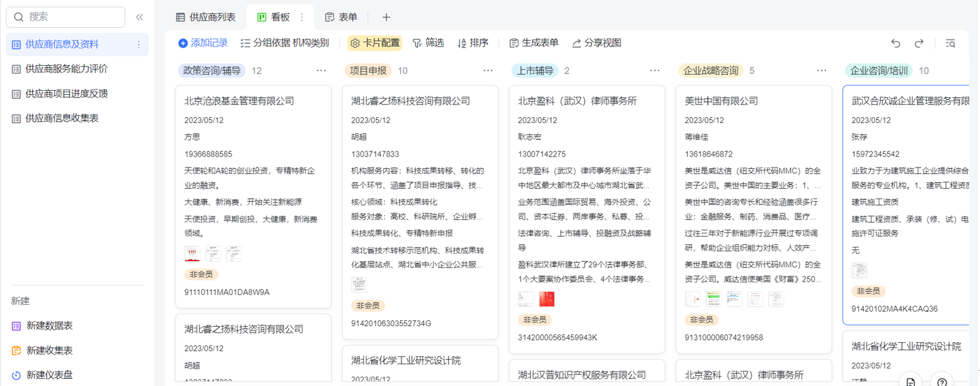Viewport: 980px width, 386px height.
Task: Click the 企业战略咨询 group tag
Action: 711,71
